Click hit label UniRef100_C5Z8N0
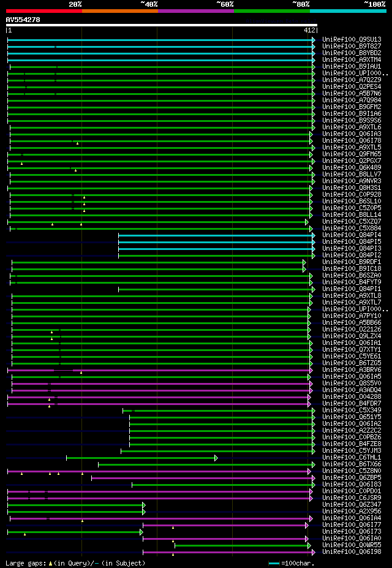This screenshot has width=392, height=568. [x=352, y=471]
